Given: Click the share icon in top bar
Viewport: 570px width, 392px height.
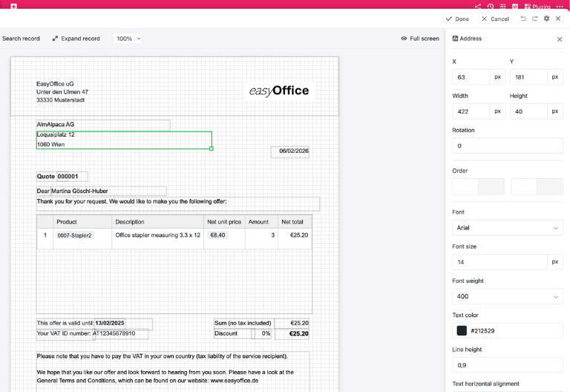Looking at the screenshot, I should coord(478,6).
